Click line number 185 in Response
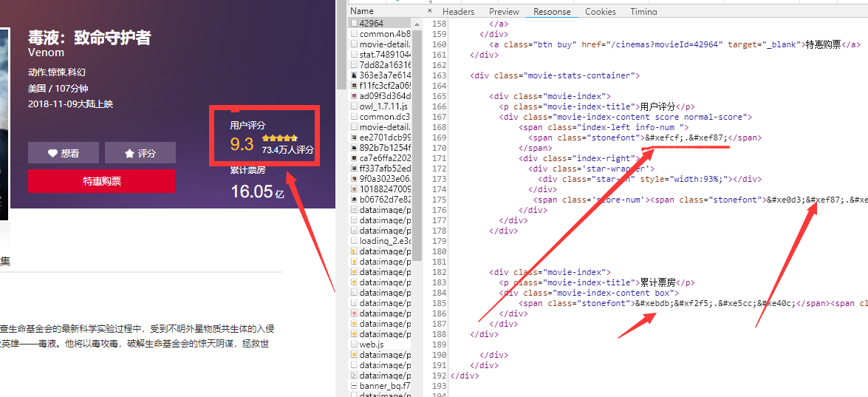The height and width of the screenshot is (397, 868). 438,303
